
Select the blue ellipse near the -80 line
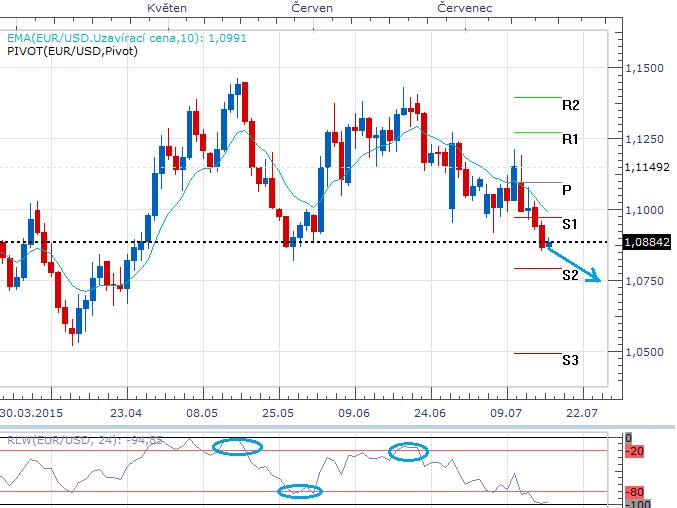click(x=300, y=490)
